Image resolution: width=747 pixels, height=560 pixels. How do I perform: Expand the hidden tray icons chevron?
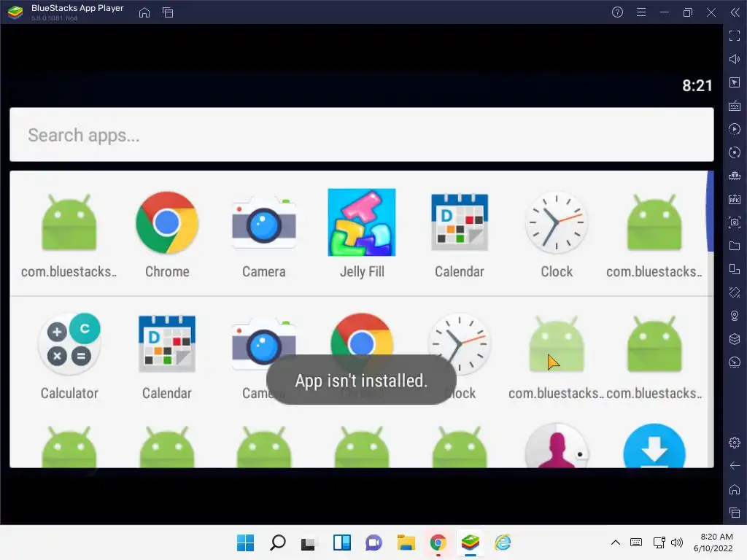(616, 542)
